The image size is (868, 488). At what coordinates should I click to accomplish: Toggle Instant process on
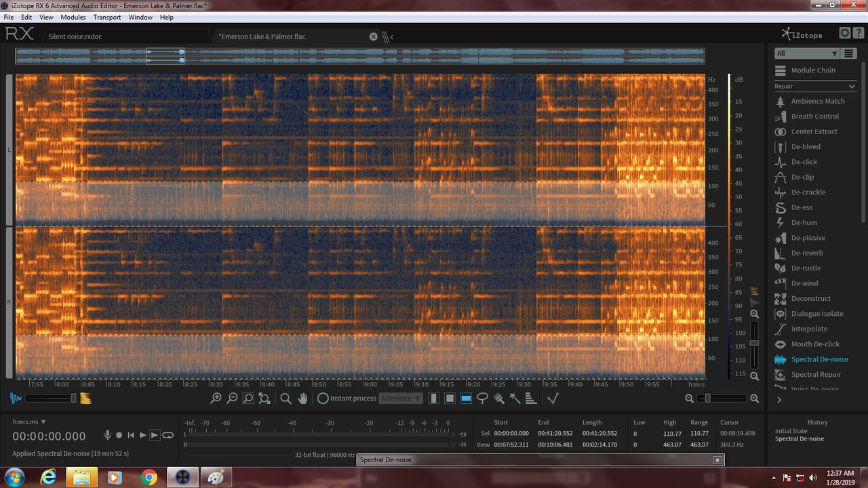[x=323, y=399]
